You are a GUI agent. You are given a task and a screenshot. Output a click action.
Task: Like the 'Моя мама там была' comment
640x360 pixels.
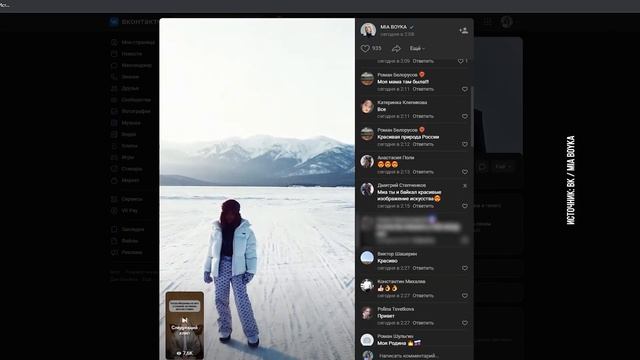tap(464, 89)
